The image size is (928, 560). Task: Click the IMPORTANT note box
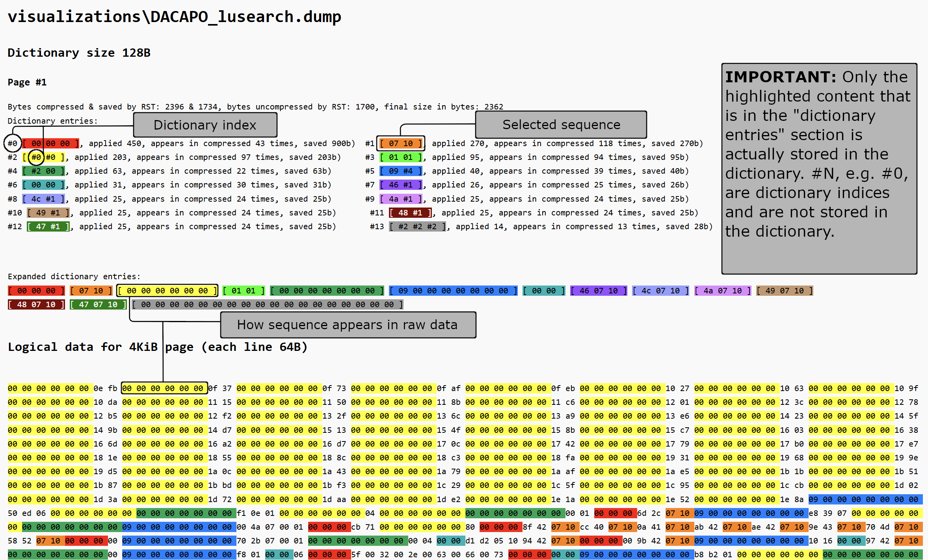point(819,169)
